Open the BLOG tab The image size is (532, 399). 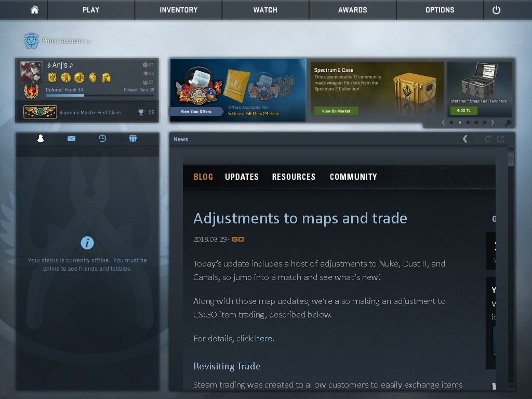[203, 177]
